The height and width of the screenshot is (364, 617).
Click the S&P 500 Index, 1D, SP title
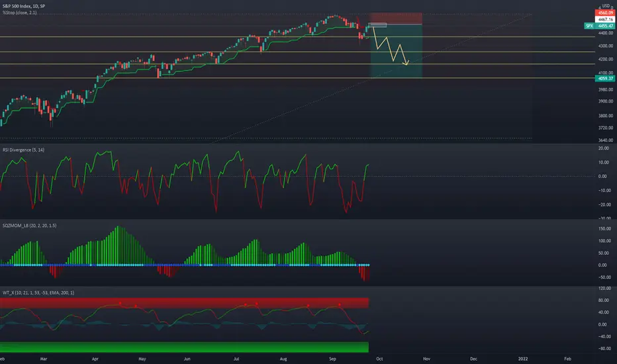point(24,7)
